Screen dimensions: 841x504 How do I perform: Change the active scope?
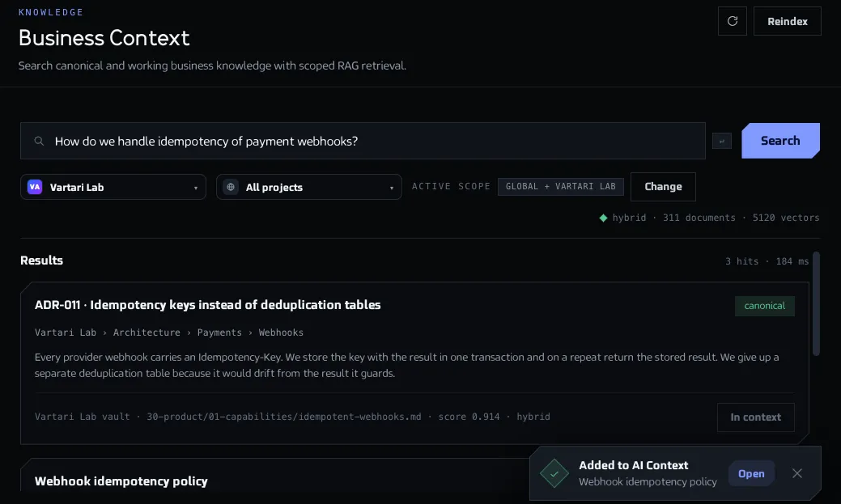coord(663,187)
